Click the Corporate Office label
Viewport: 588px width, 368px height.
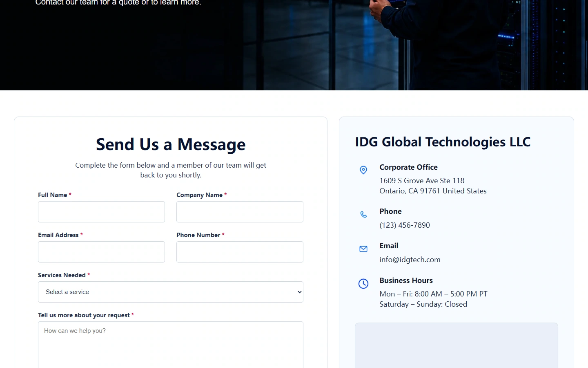(x=408, y=167)
